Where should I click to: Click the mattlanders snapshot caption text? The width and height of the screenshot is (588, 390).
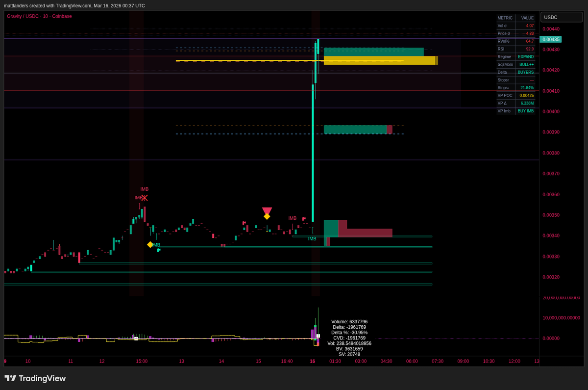tap(74, 5)
